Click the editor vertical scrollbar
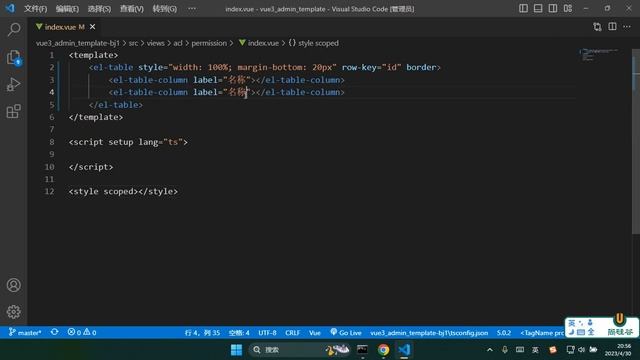The height and width of the screenshot is (360, 640). 636,143
